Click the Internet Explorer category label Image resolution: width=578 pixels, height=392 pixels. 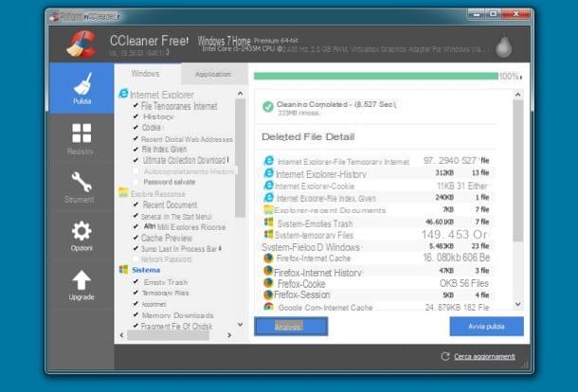click(x=162, y=95)
